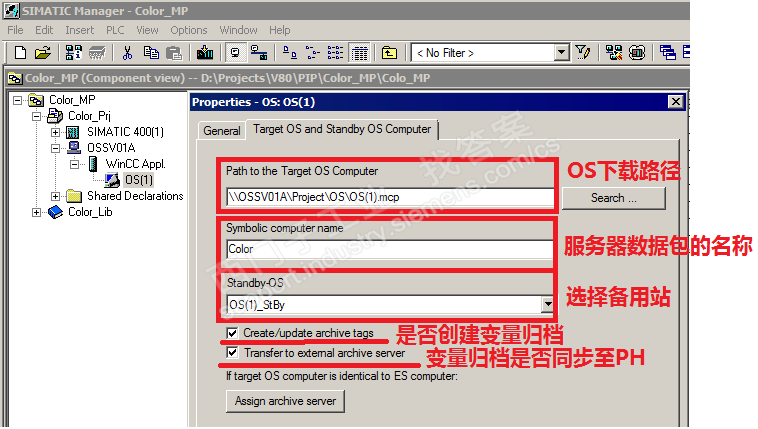Screen dimensions: 758x429
Task: Click the Search ... button
Action: tap(613, 198)
